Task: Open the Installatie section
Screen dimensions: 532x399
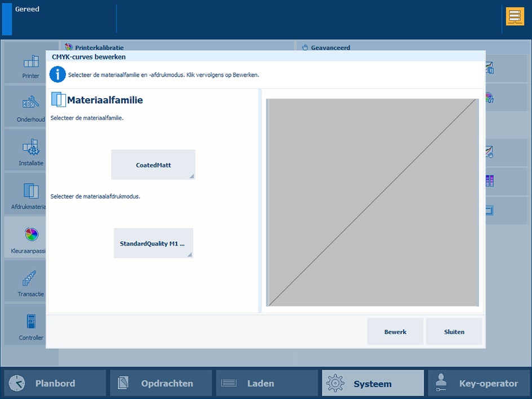Action: pos(25,150)
